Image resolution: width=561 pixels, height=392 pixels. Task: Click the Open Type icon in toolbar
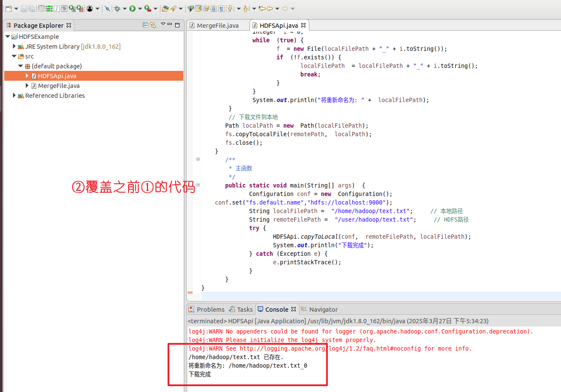pos(165,8)
